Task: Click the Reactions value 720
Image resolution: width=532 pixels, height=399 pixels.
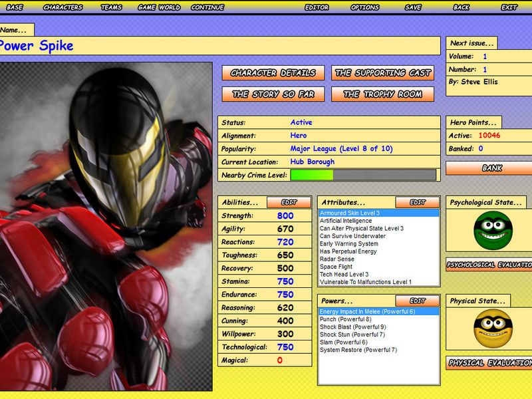Action: click(x=285, y=242)
